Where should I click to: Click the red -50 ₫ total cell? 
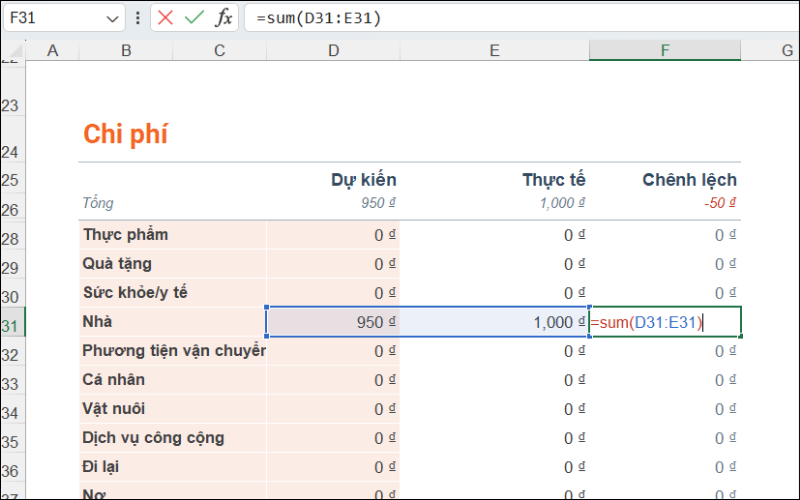tap(718, 203)
